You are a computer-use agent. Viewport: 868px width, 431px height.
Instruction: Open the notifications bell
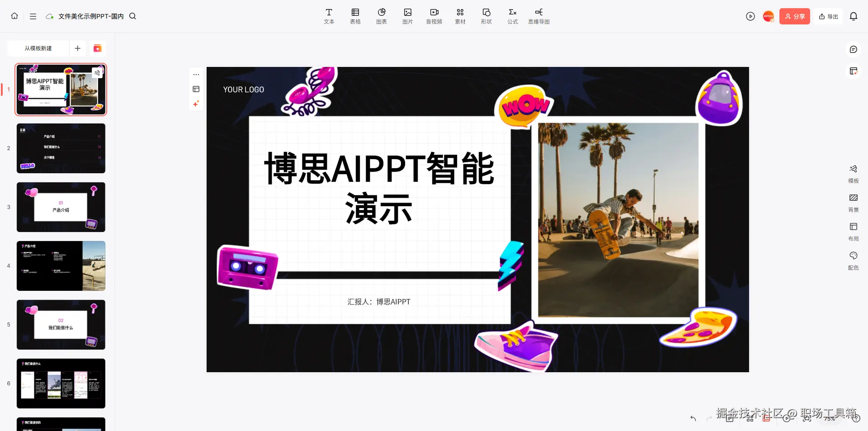tap(854, 16)
